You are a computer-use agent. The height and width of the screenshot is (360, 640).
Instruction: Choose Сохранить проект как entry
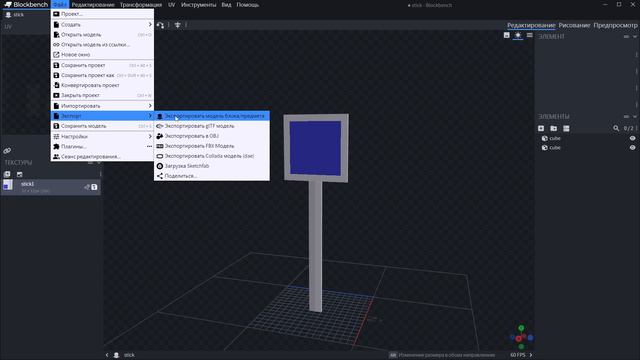[102, 75]
